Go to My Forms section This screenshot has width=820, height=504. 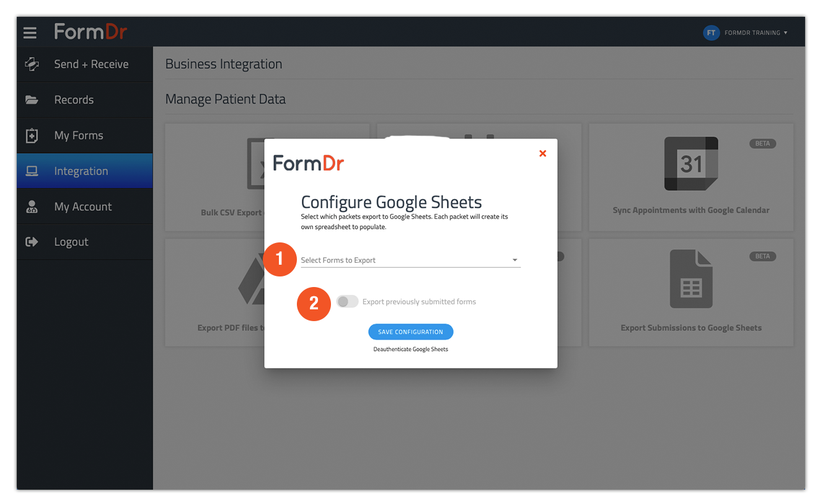[84, 135]
